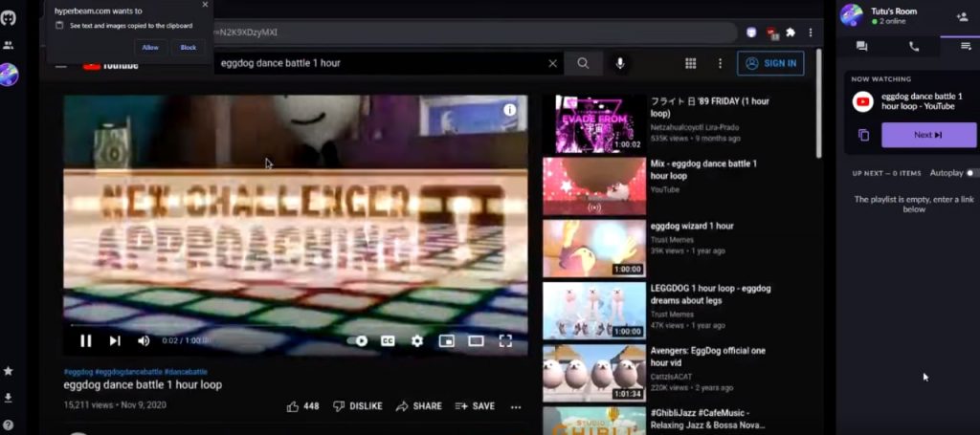980x435 pixels.
Task: Open friends icon in left sidebar
Action: tap(8, 46)
